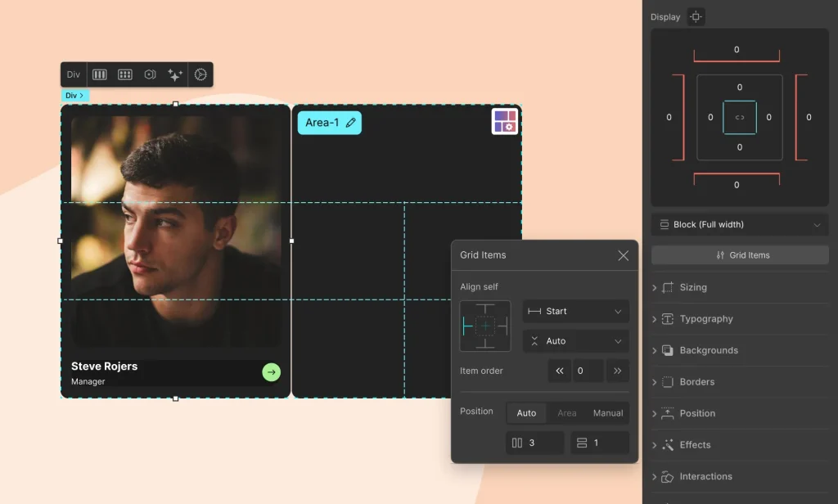
Task: Click the Typography section icon
Action: point(668,319)
